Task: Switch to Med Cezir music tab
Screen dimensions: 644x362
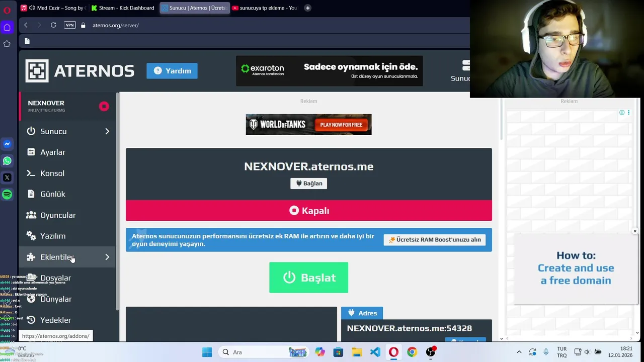Action: (53, 8)
